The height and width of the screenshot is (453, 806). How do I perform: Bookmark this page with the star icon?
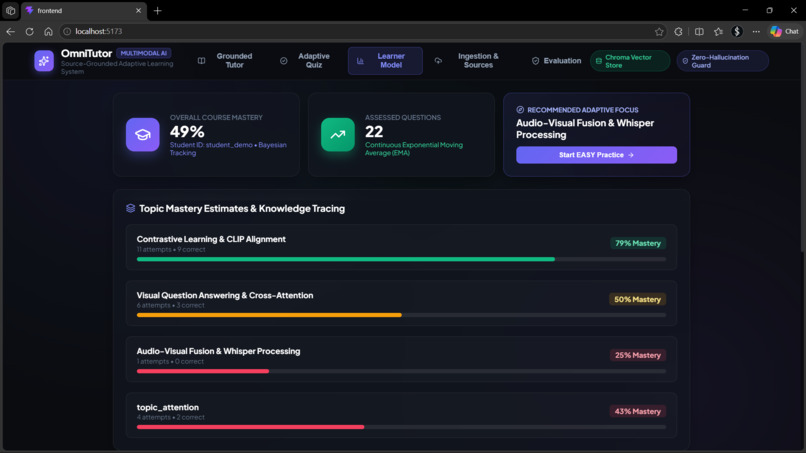pos(659,31)
